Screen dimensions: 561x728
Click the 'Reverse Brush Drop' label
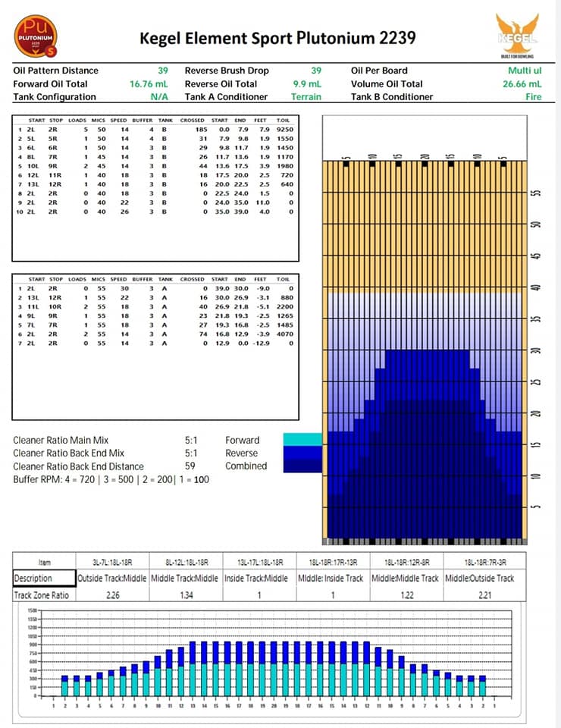(227, 71)
